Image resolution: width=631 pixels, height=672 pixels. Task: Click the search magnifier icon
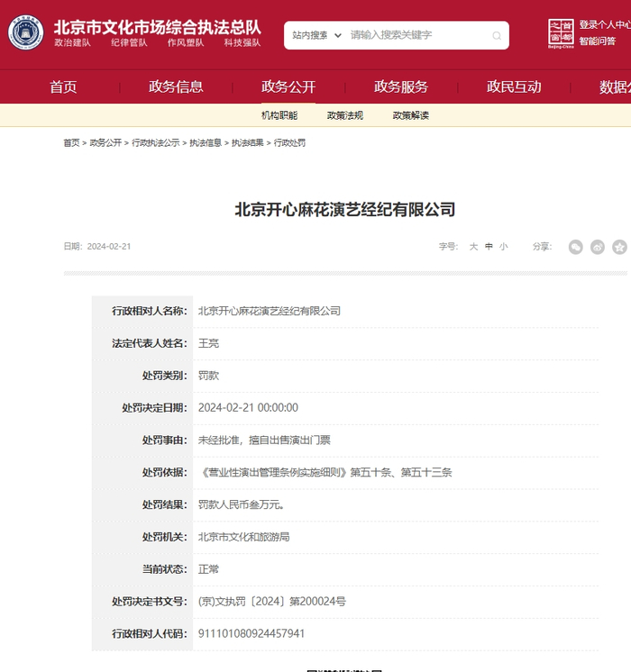(497, 35)
